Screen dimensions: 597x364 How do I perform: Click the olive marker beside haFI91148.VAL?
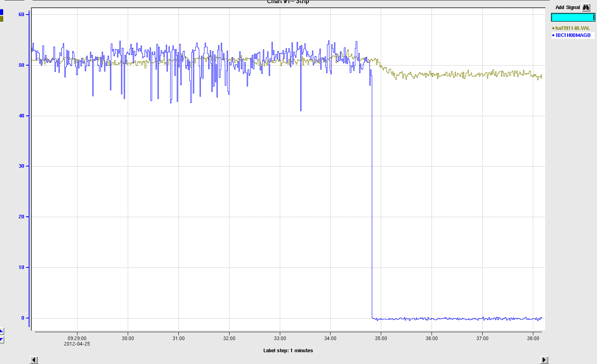coord(553,28)
